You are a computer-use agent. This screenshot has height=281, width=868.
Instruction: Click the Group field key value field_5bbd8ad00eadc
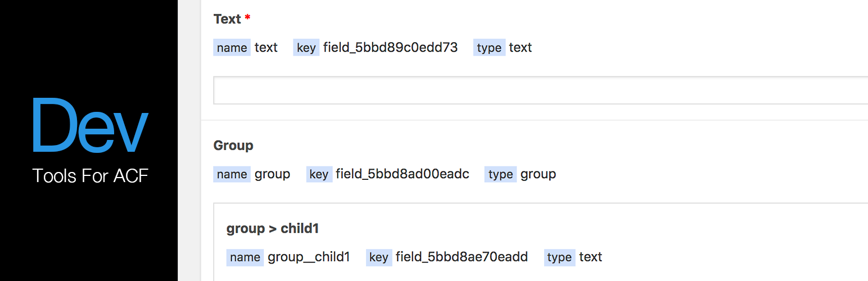402,174
